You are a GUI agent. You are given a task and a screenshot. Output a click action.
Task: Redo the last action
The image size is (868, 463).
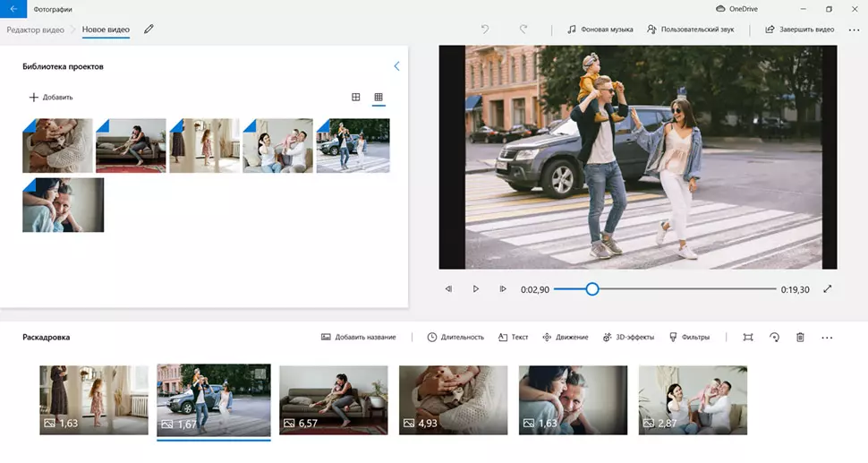pyautogui.click(x=523, y=30)
